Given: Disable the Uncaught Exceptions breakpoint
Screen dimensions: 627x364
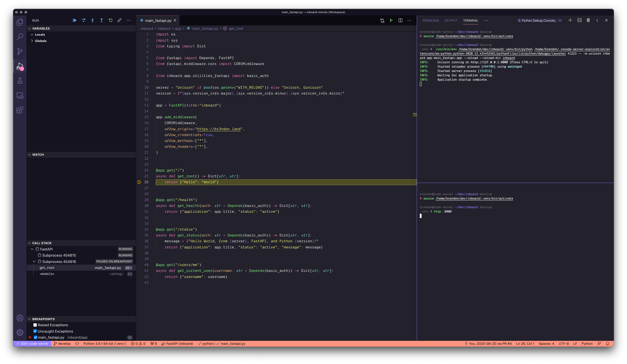Looking at the screenshot, I should tap(35, 331).
